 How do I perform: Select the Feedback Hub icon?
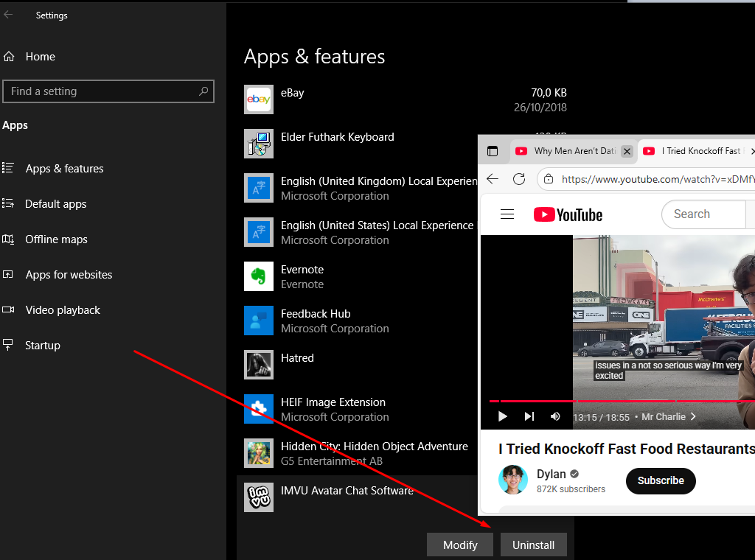point(259,321)
